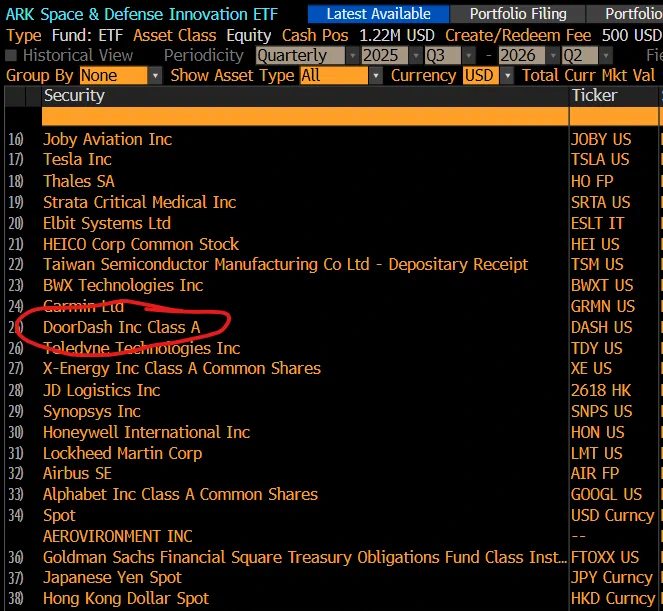Click the ESLT IT ticker
The width and height of the screenshot is (663, 611).
pos(597,223)
